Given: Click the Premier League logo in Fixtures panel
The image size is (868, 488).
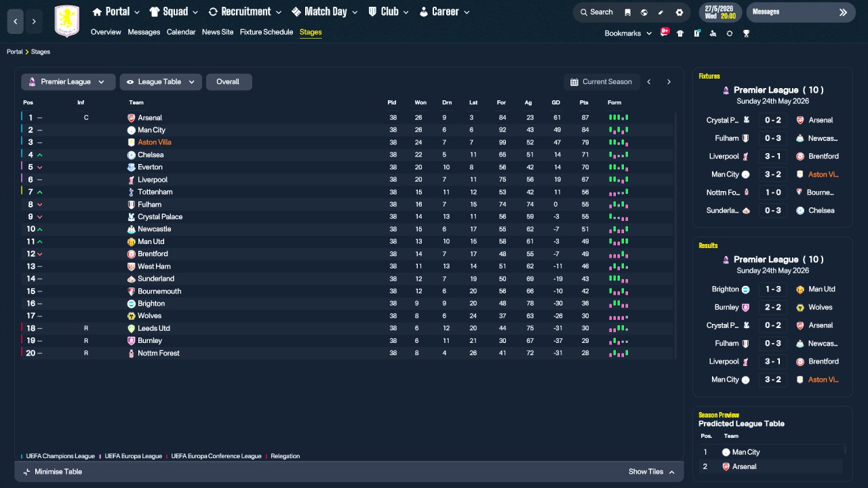Looking at the screenshot, I should 726,90.
